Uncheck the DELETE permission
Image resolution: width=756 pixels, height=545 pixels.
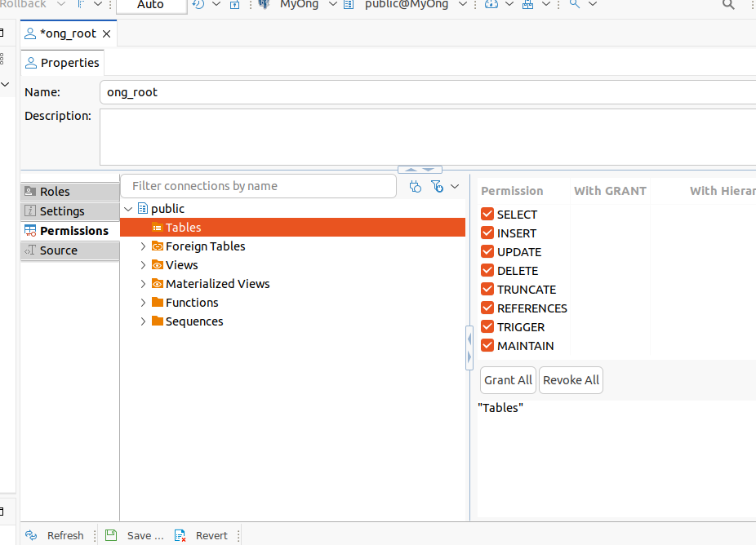[x=487, y=270]
